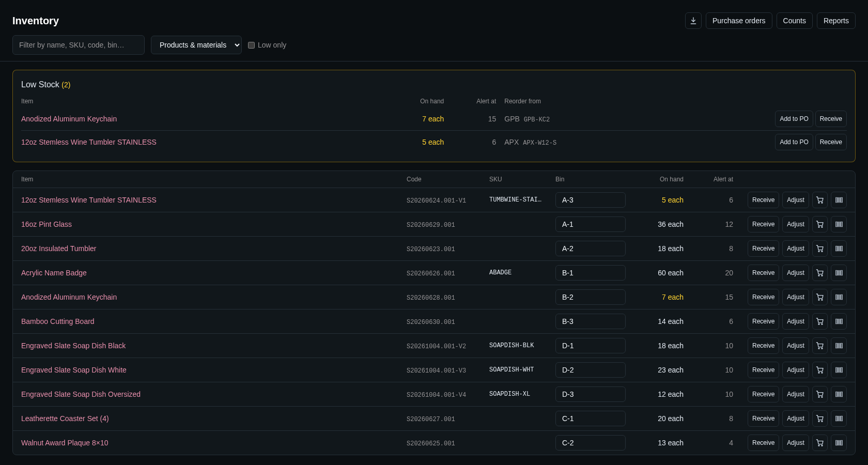Open 20oz Insulated Tumbler item link
The height and width of the screenshot is (465, 868).
(59, 249)
